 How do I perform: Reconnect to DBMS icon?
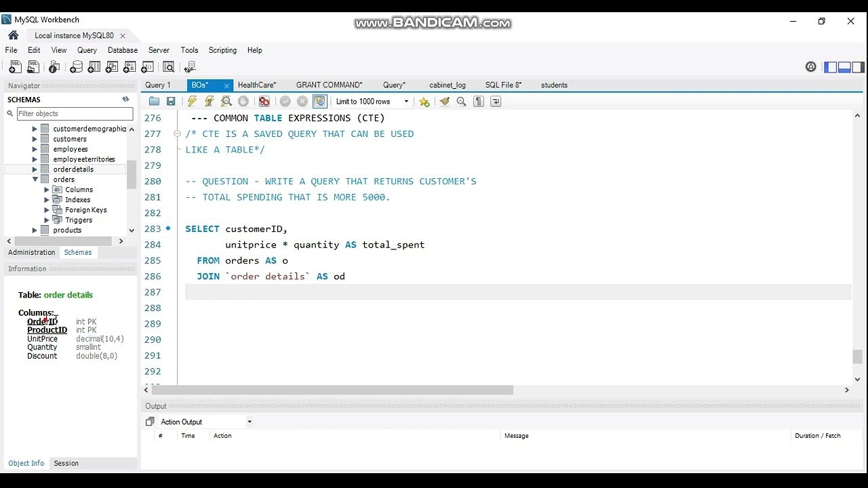tap(190, 67)
